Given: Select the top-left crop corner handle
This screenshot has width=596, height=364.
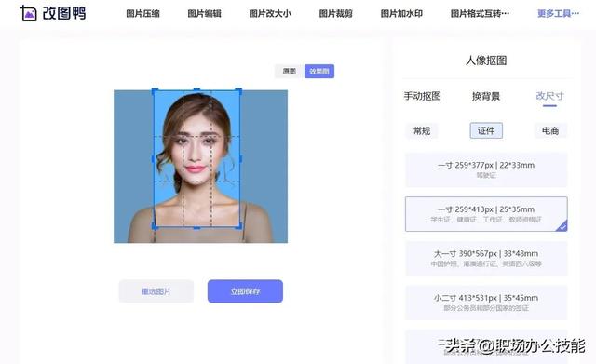Looking at the screenshot, I should pyautogui.click(x=155, y=91).
